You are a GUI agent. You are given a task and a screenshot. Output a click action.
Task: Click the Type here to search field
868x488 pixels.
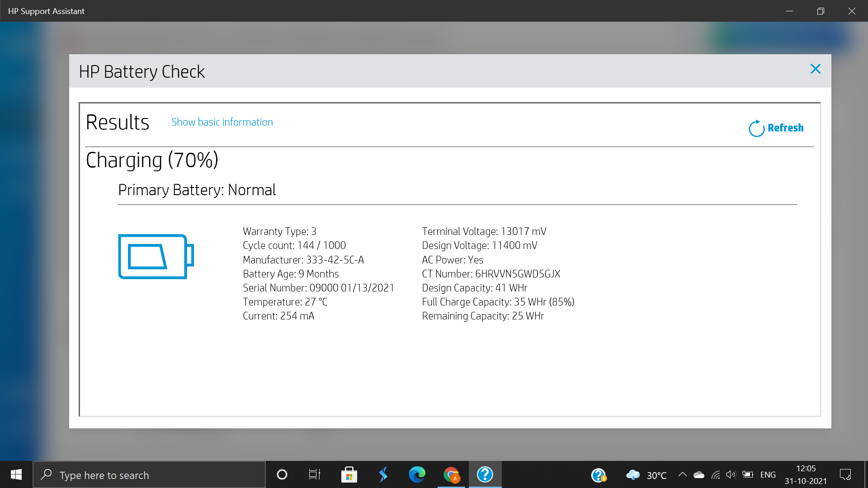point(149,474)
